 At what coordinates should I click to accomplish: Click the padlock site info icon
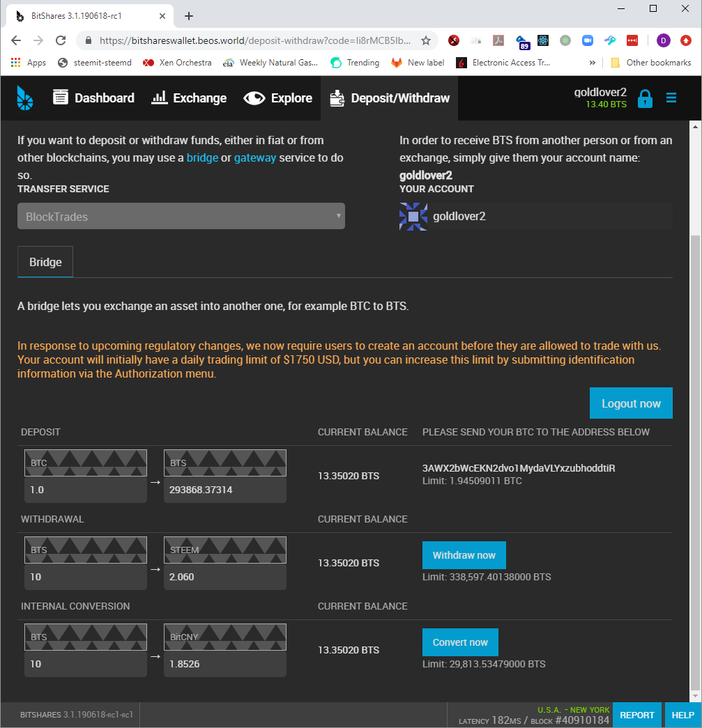[x=89, y=40]
